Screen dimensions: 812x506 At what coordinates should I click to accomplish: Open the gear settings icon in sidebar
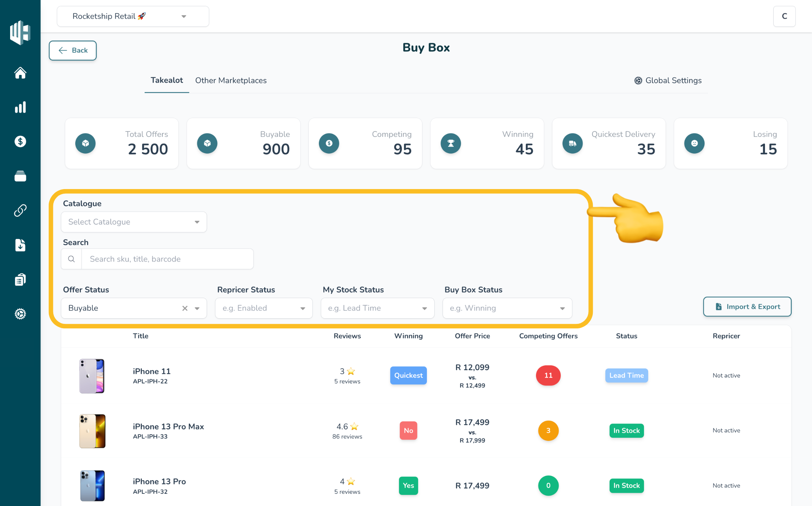coord(20,314)
